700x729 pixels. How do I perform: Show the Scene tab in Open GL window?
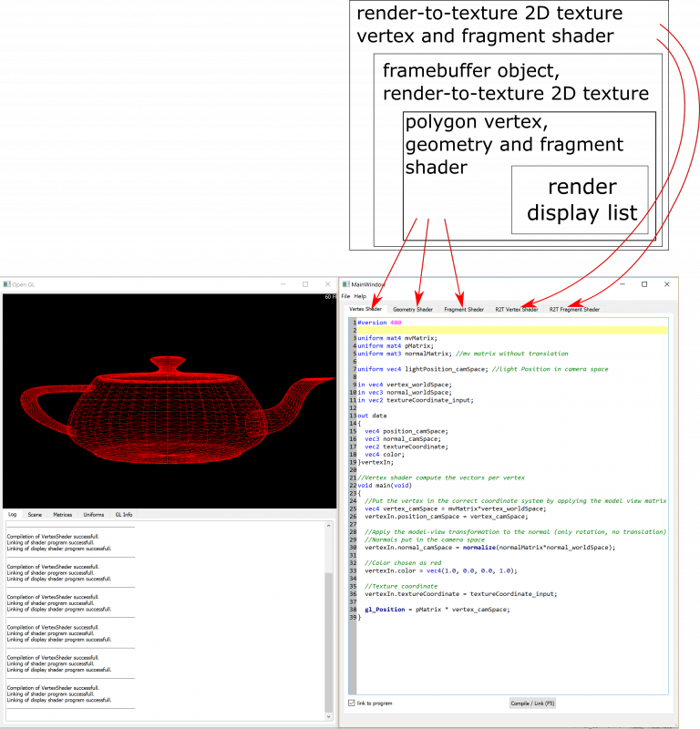click(x=35, y=515)
